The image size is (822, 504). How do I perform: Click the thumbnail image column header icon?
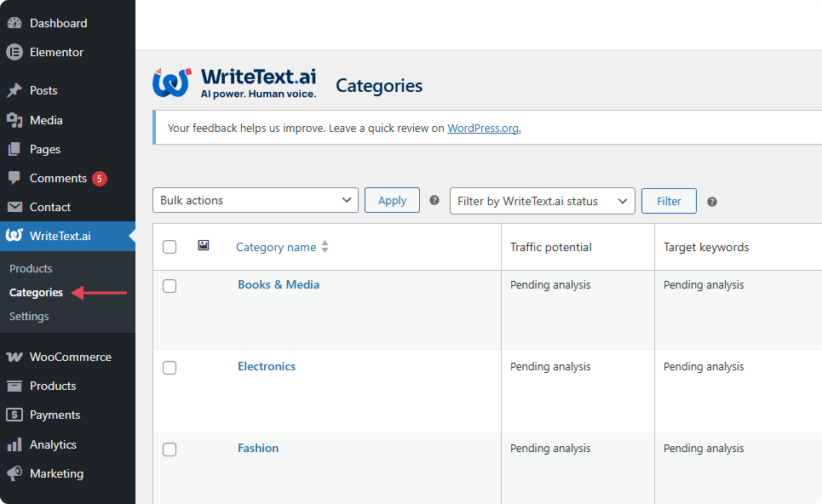click(204, 245)
